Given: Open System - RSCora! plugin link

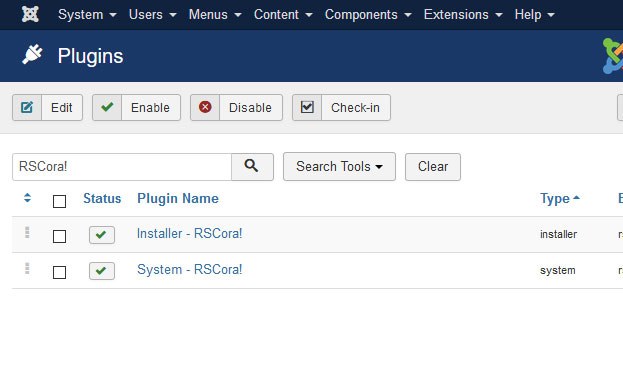Looking at the screenshot, I should tap(190, 269).
